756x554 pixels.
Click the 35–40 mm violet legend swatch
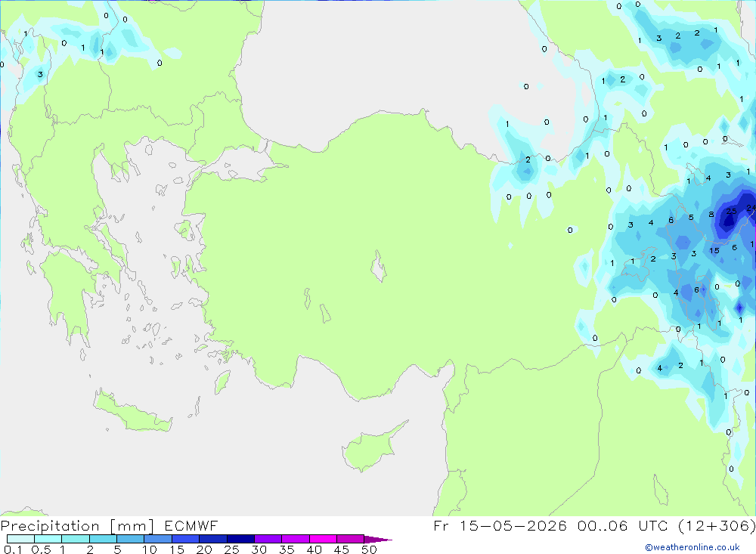click(x=296, y=539)
